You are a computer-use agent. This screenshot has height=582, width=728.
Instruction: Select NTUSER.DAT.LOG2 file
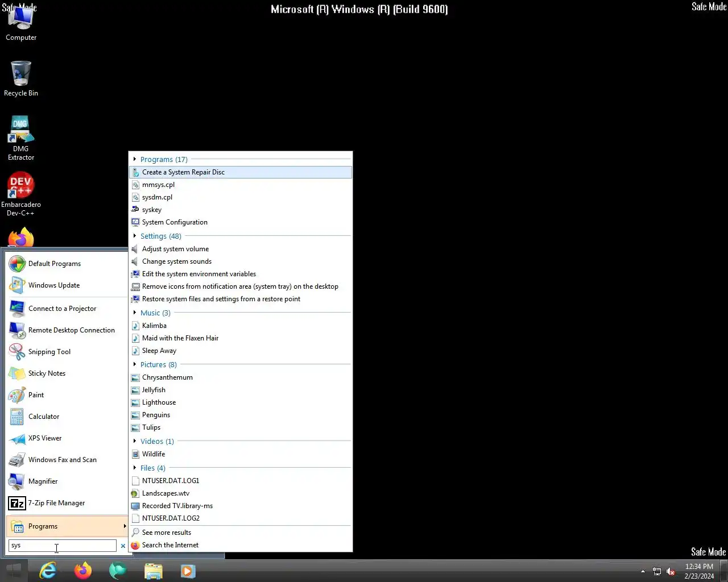(x=241, y=518)
